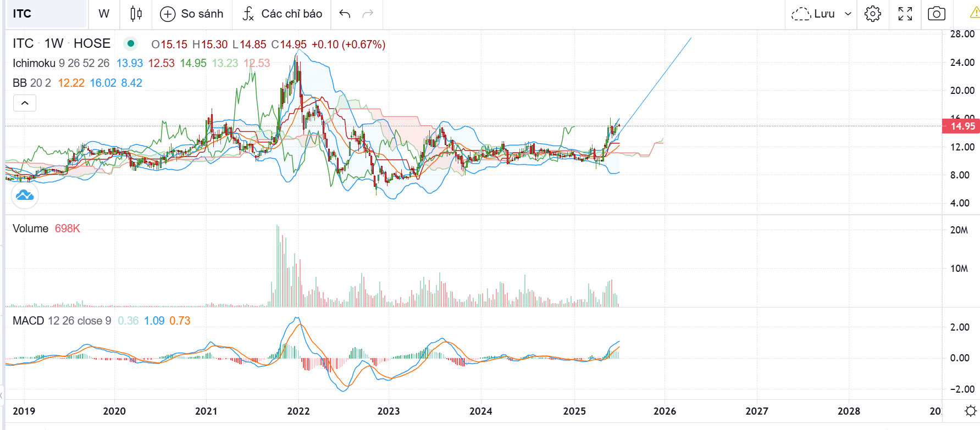Select the MACD 12 26 close 9 legend
The image size is (980, 430).
click(x=62, y=321)
